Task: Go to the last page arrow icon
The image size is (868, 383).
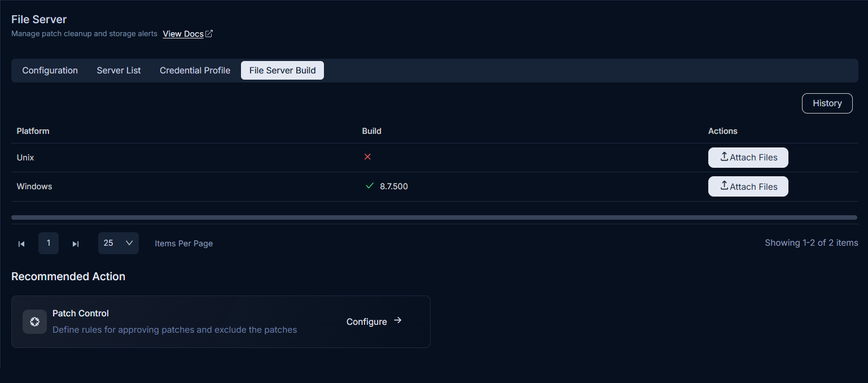Action: pos(76,244)
